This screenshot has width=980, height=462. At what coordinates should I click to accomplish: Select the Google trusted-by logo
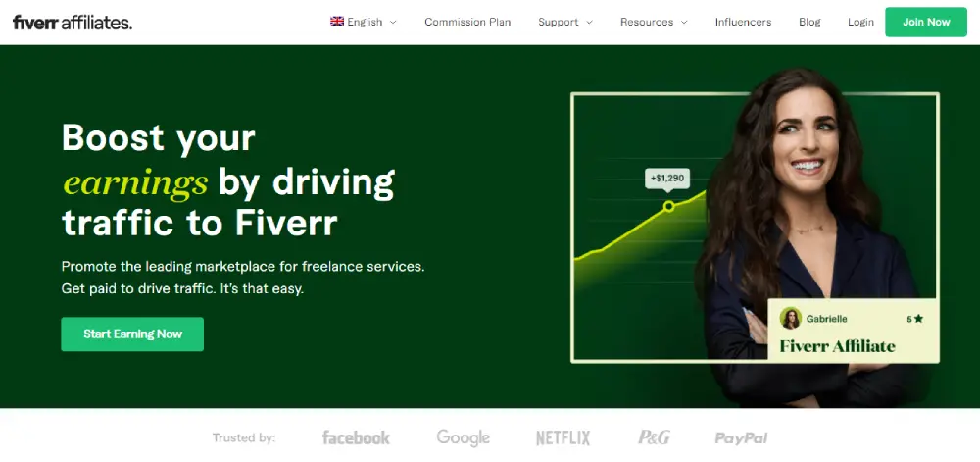[464, 437]
